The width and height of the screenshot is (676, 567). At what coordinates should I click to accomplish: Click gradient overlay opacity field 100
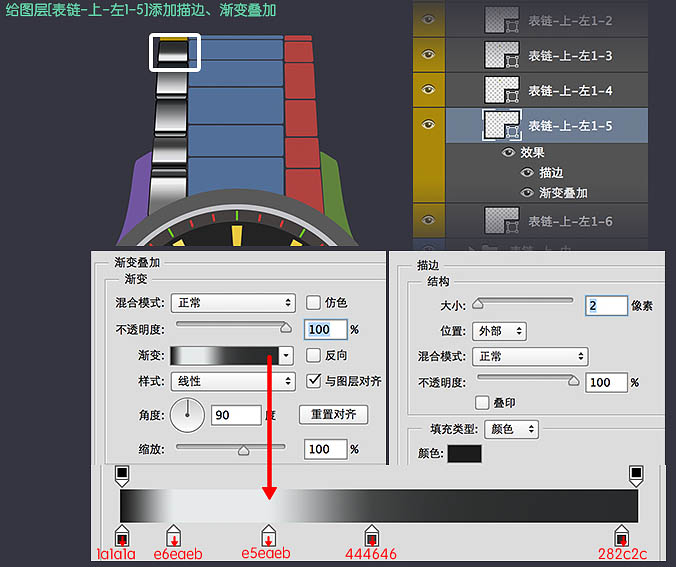click(x=325, y=329)
